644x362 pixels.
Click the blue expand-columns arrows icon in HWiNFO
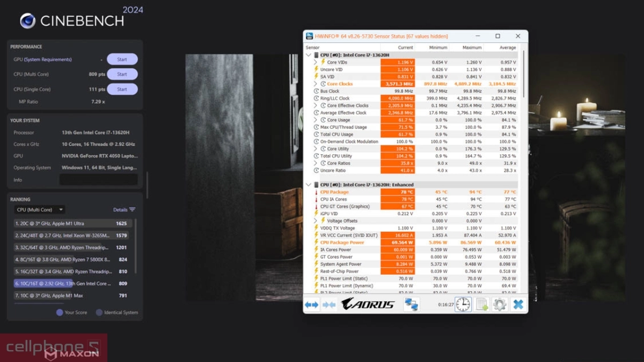pos(311,305)
